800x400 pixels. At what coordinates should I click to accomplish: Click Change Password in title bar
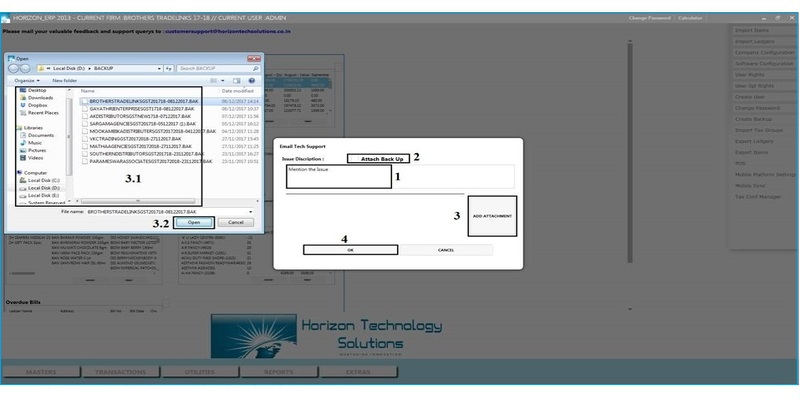tap(649, 18)
